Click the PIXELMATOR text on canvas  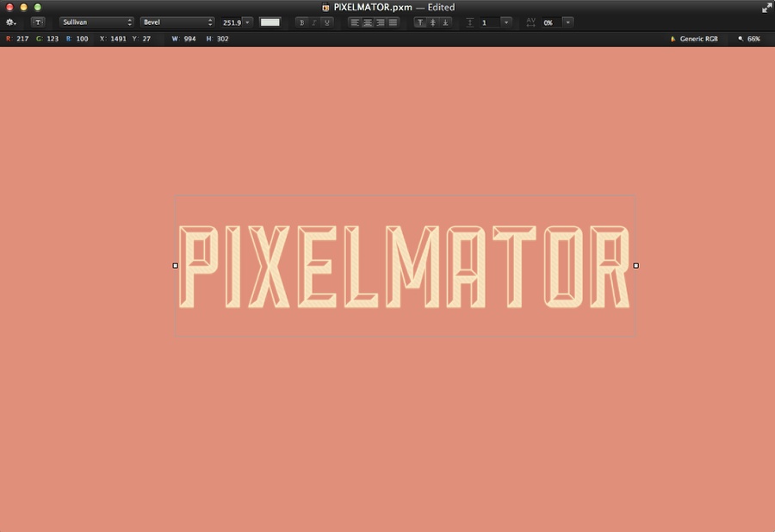click(404, 267)
